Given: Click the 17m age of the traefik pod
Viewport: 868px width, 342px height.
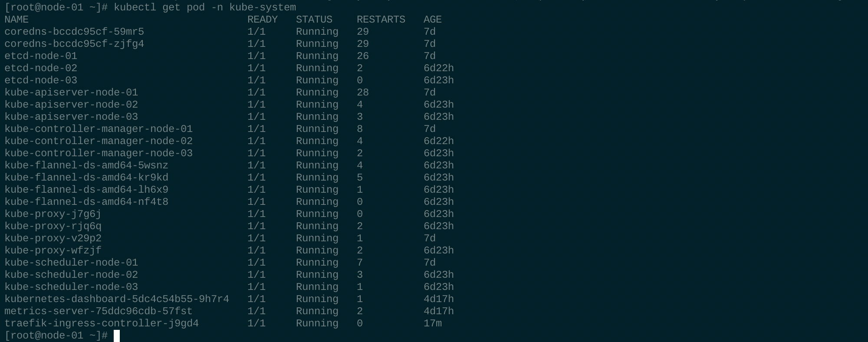Looking at the screenshot, I should pyautogui.click(x=433, y=323).
